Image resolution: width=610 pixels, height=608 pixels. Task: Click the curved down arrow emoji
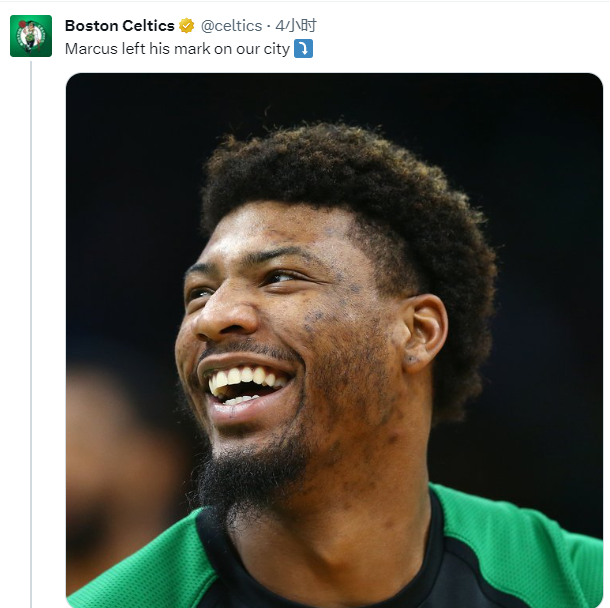coord(303,48)
